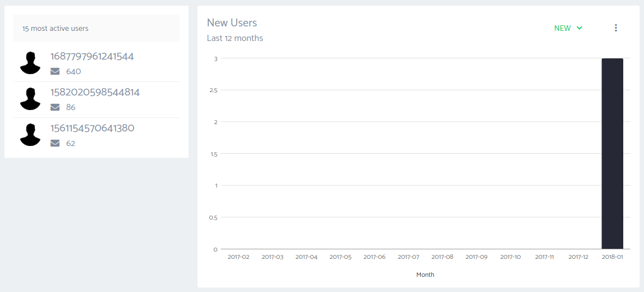Screen dimensions: 644x292
Task: Open user 1561154570641380 profile link
Action: (93, 129)
